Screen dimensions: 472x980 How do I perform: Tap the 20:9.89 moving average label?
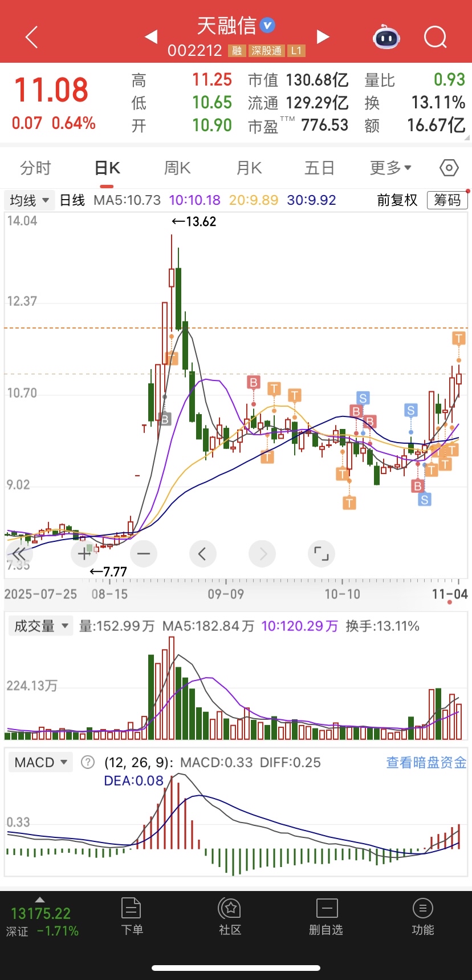254,200
